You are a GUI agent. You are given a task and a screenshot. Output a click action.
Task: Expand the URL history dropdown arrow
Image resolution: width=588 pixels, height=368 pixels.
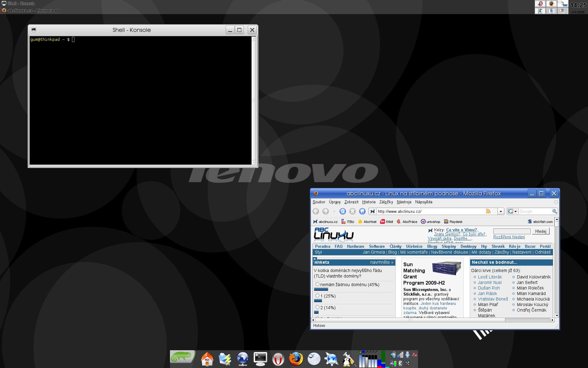(x=501, y=211)
